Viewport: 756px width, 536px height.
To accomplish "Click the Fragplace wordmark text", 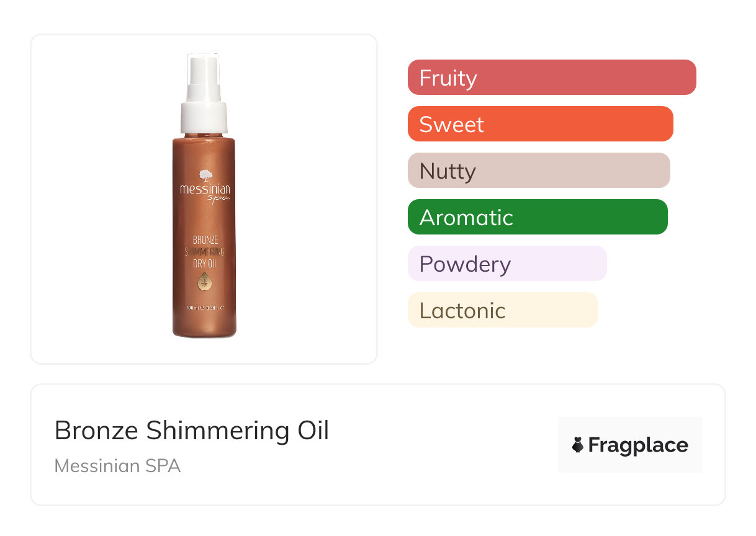I will pyautogui.click(x=638, y=445).
